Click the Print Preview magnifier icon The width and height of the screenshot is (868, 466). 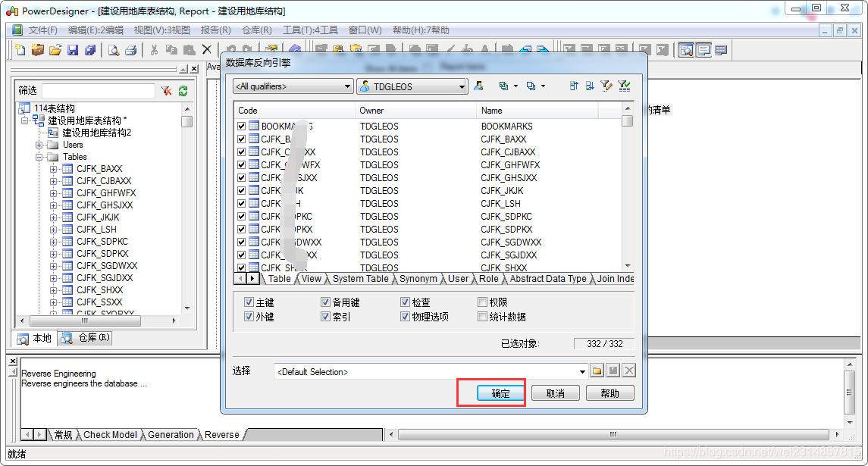[114, 50]
